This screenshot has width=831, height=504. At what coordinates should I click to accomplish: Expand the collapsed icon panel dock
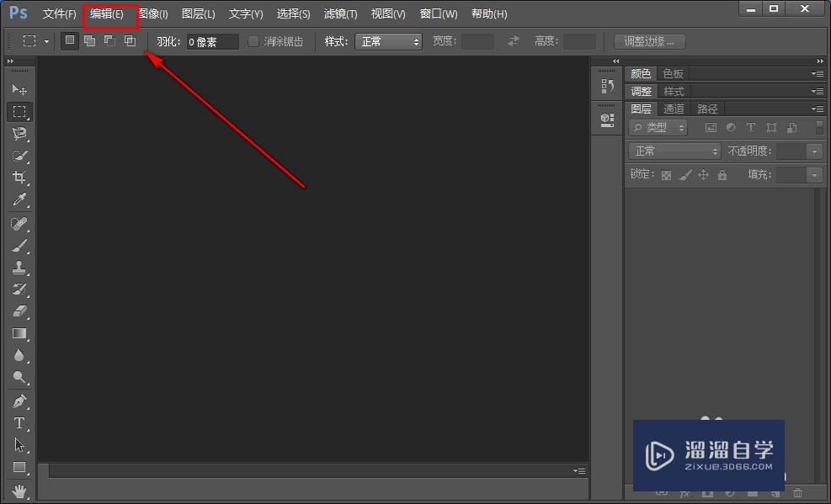pos(615,61)
